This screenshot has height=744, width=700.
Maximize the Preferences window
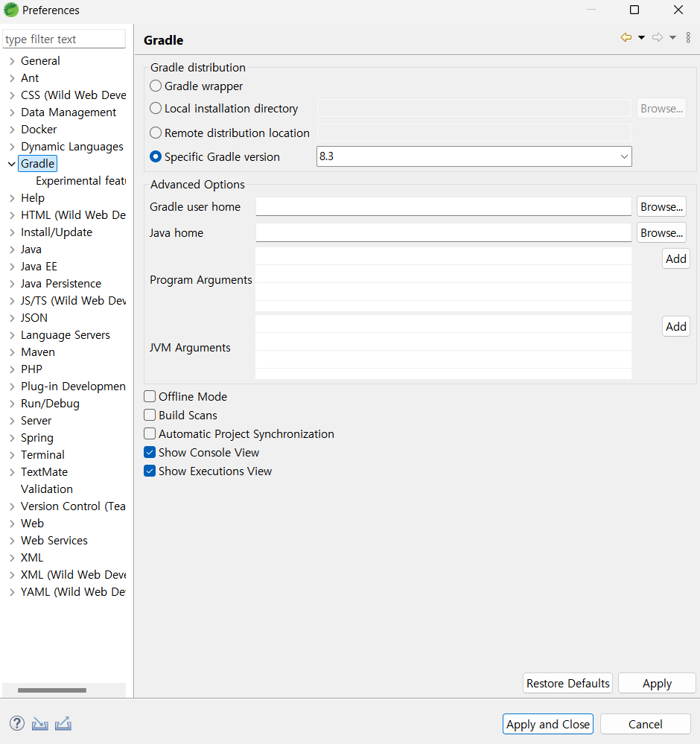pos(634,10)
